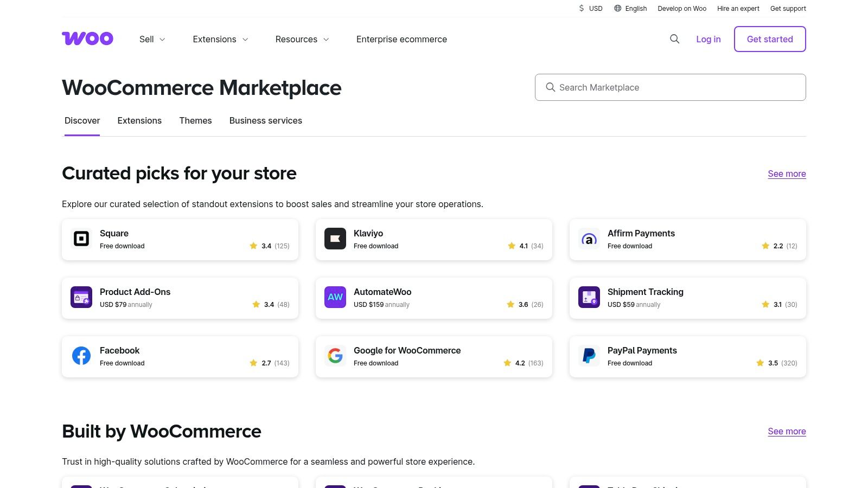Click the Klaviyo extension icon
Screen dimensions: 868x488
(x=335, y=239)
